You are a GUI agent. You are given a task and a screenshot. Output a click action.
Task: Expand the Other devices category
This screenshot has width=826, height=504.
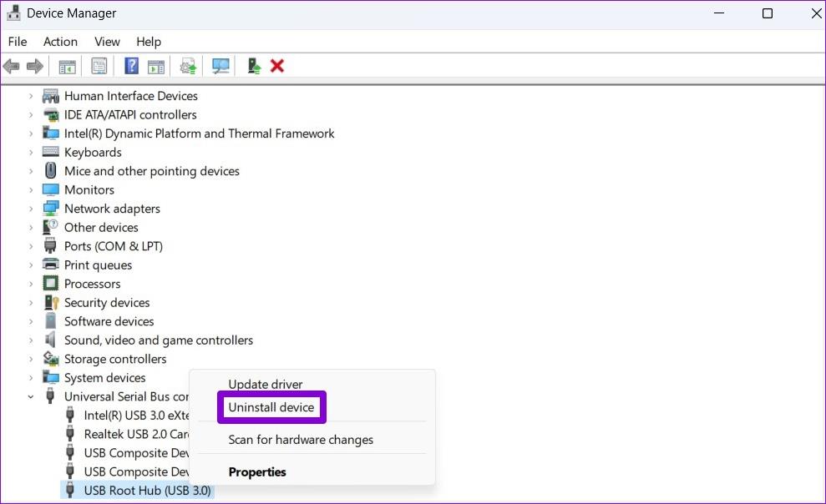click(x=31, y=227)
